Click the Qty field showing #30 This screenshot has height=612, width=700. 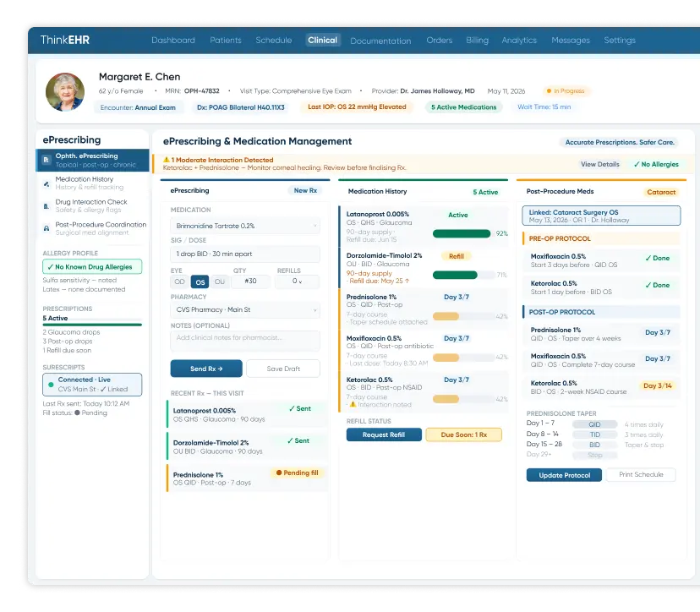(x=250, y=281)
